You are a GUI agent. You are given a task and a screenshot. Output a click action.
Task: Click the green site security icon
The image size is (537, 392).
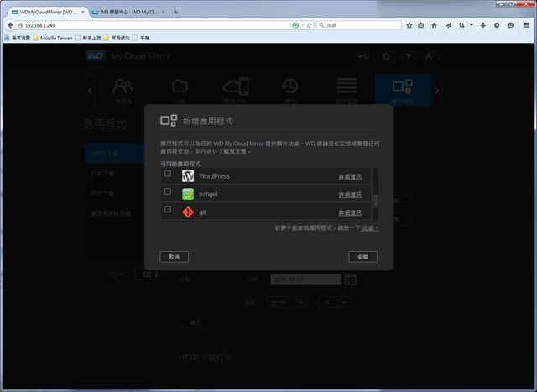point(295,25)
